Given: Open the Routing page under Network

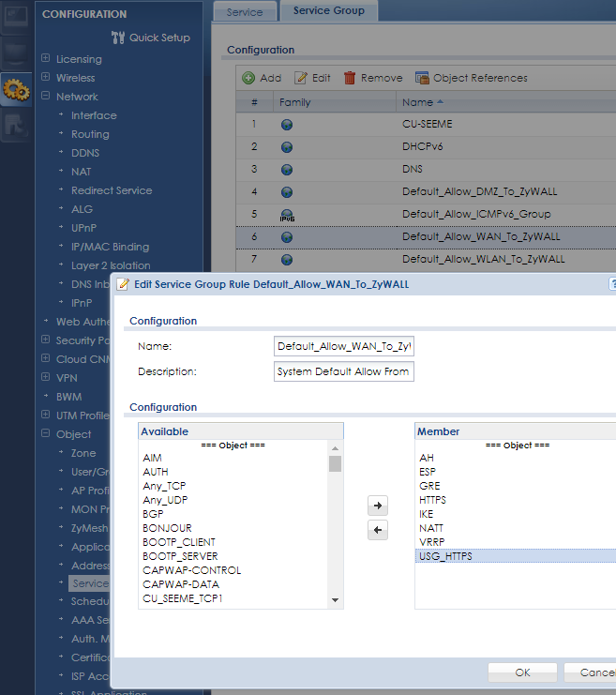Looking at the screenshot, I should tap(90, 134).
